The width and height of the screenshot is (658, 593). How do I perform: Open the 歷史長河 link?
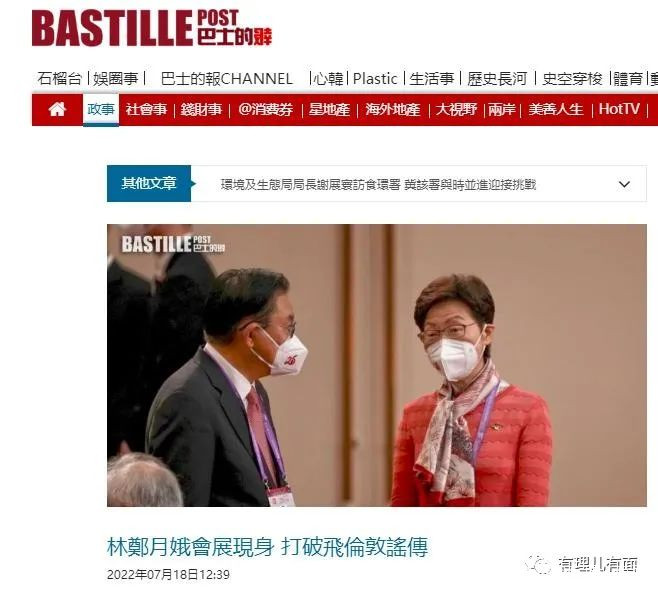497,79
